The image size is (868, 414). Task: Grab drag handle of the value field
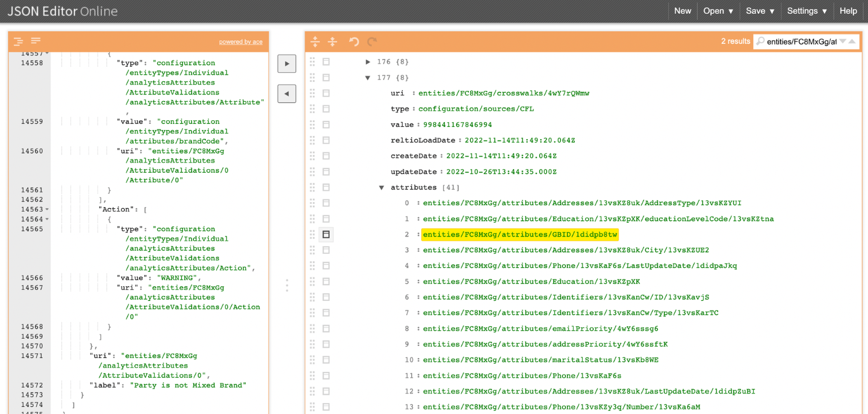tap(312, 125)
